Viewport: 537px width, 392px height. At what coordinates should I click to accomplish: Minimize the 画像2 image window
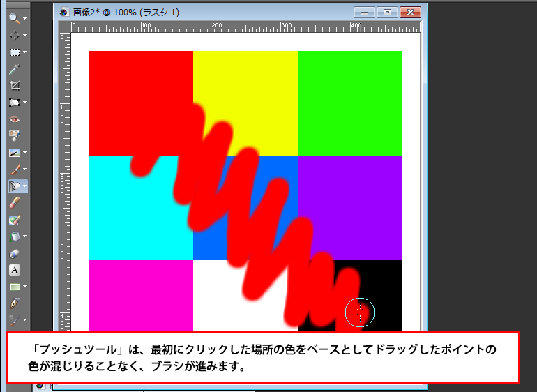364,13
